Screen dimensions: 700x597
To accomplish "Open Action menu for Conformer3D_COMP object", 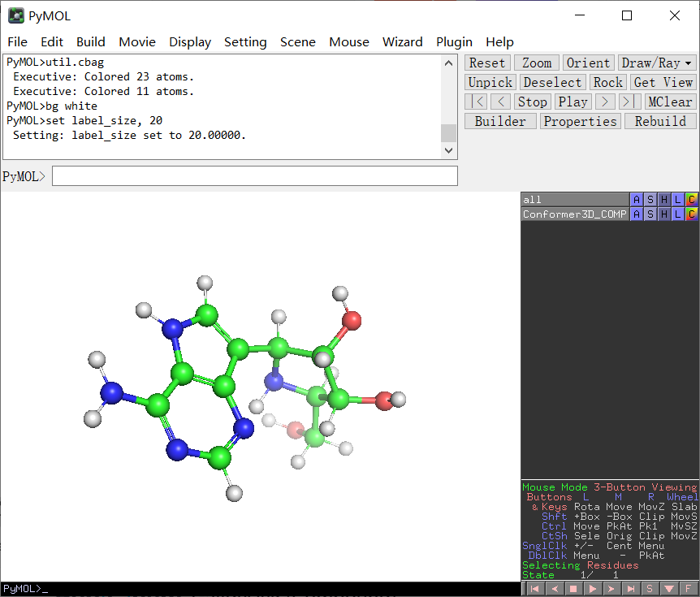I will point(636,214).
